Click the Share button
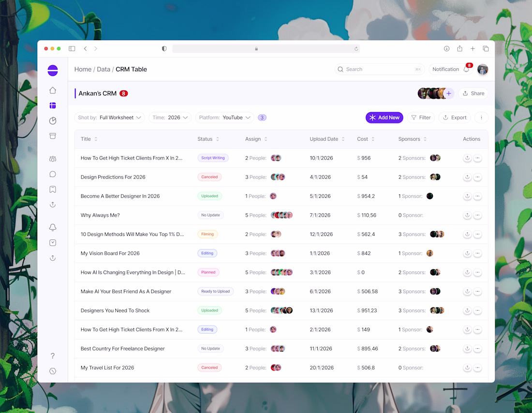532x413 pixels. pos(473,93)
